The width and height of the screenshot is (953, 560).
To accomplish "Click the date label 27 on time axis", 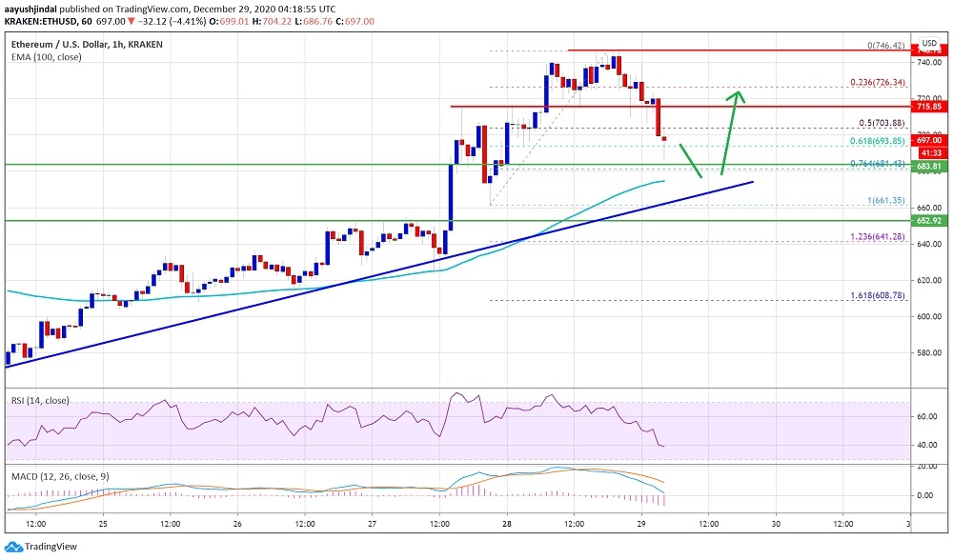I will click(x=372, y=524).
